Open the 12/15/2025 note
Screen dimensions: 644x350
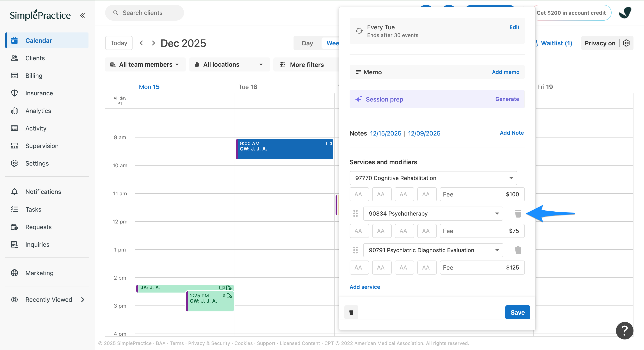click(x=386, y=133)
